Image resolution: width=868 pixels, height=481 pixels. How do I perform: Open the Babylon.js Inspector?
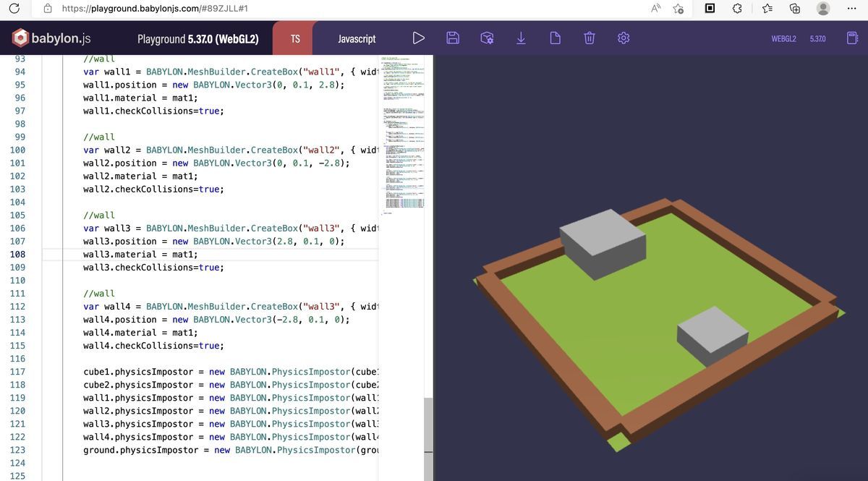click(487, 38)
